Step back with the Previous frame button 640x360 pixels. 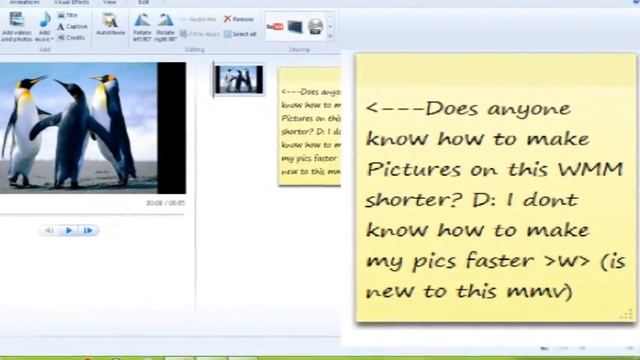click(x=48, y=231)
